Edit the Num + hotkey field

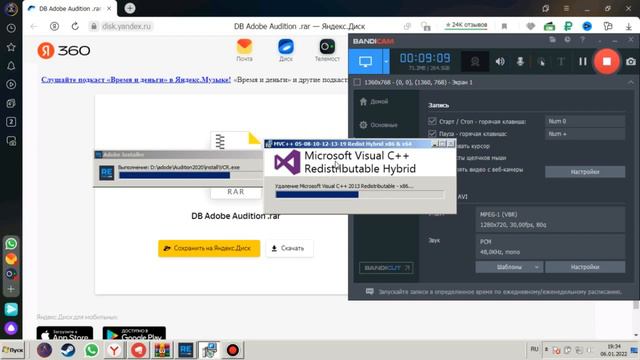(x=585, y=134)
